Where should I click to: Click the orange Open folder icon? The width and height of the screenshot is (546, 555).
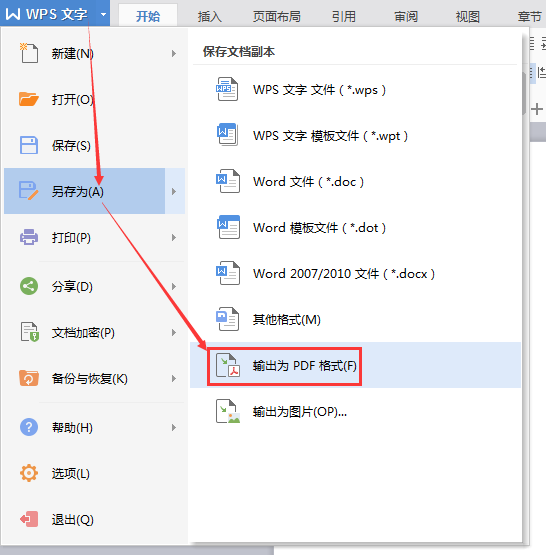click(x=29, y=99)
